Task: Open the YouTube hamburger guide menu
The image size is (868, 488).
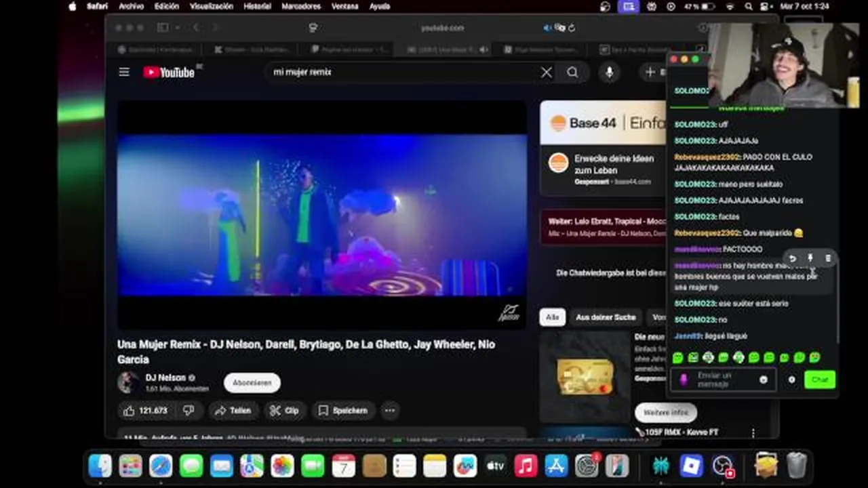Action: [x=124, y=72]
